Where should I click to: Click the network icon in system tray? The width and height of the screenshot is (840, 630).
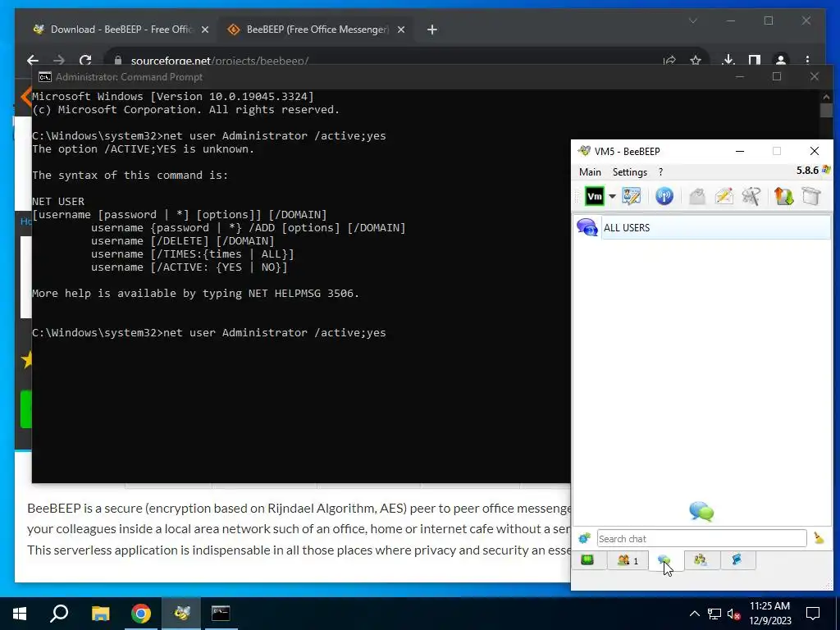[714, 614]
